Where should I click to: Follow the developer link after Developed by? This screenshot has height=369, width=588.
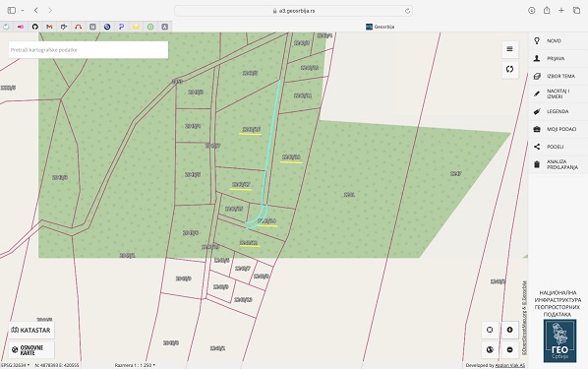click(510, 365)
